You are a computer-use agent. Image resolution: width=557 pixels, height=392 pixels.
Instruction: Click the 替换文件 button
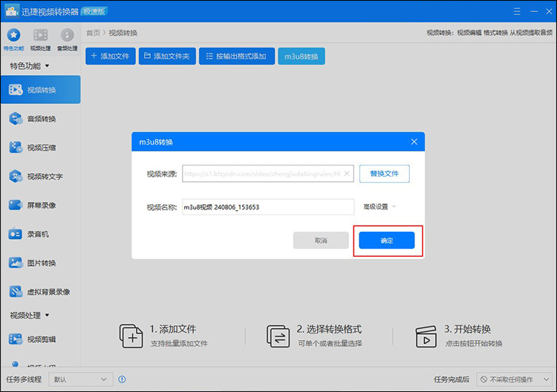coord(385,174)
